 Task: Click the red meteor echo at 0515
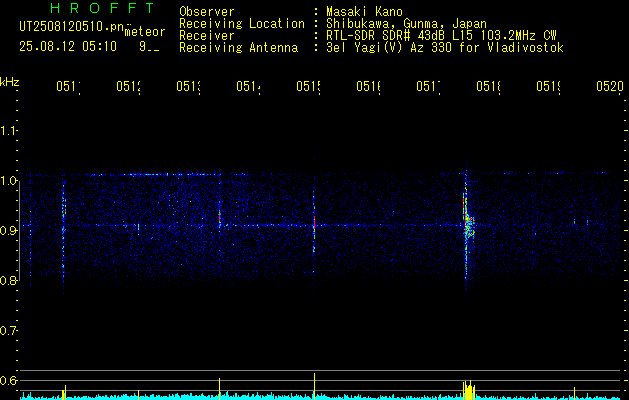[x=314, y=221]
